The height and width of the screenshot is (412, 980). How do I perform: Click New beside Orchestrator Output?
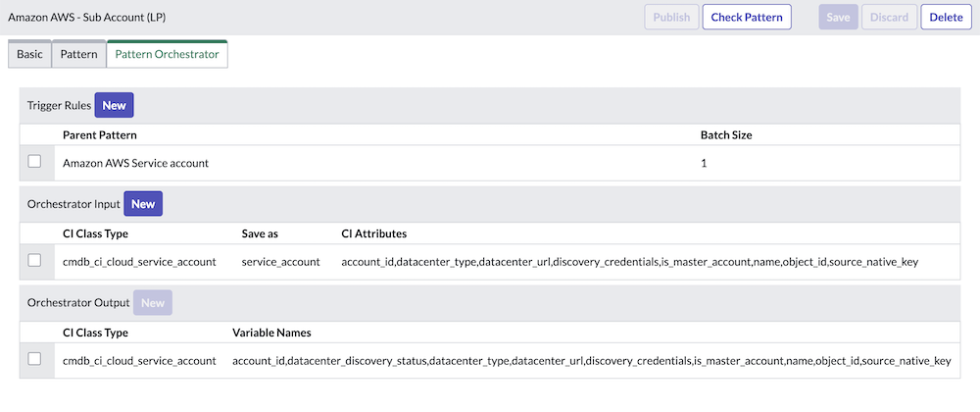click(x=153, y=302)
